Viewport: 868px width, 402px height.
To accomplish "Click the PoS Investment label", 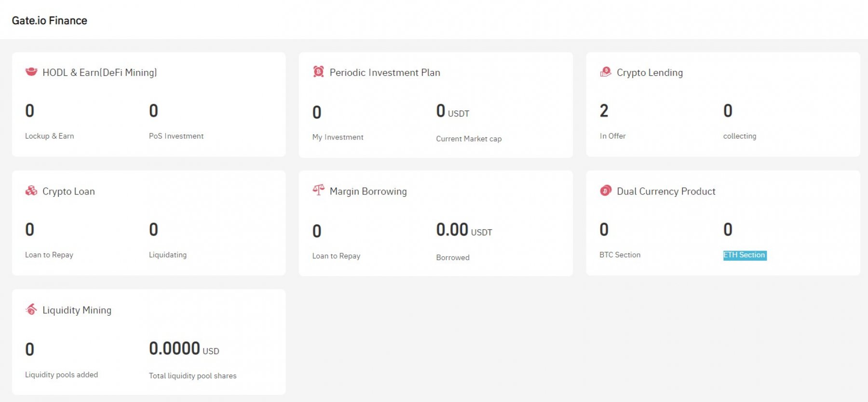I will pos(176,136).
